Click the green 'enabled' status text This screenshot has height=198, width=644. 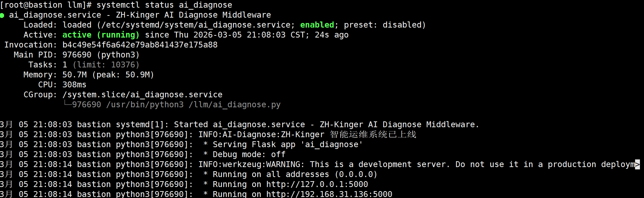[x=317, y=25]
